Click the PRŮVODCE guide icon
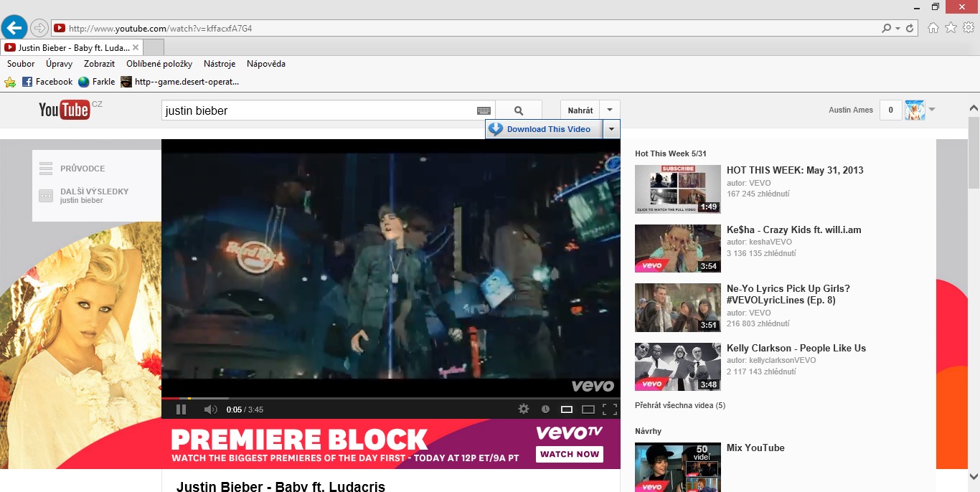Viewport: 980px width, 492px height. (x=46, y=169)
